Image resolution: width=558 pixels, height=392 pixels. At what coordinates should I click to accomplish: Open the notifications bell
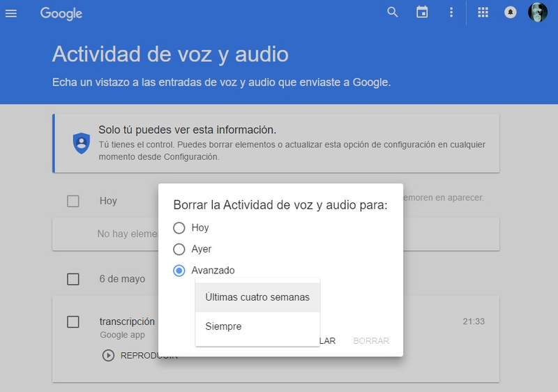[x=511, y=13]
